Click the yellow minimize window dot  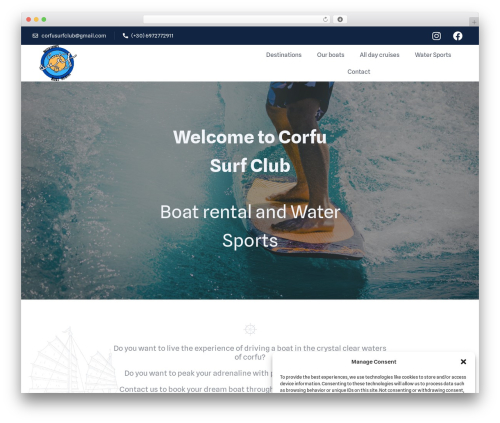coord(36,19)
